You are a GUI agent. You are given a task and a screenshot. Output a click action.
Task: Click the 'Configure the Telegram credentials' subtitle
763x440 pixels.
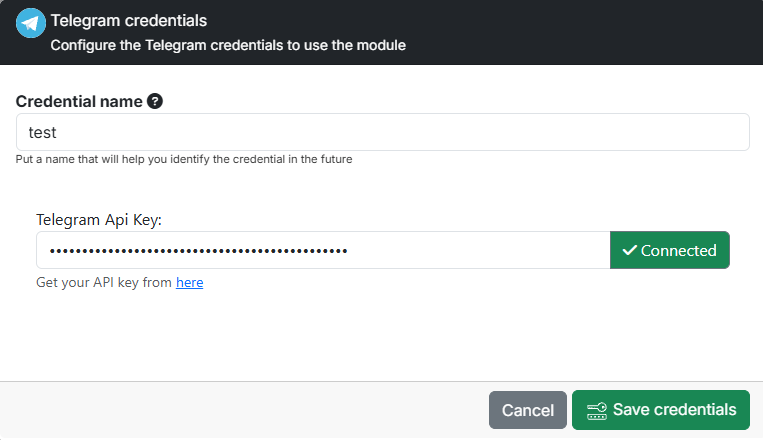(228, 45)
